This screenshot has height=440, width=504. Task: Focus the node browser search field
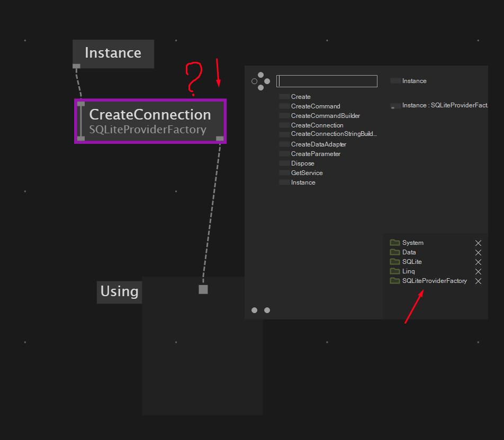pos(327,81)
